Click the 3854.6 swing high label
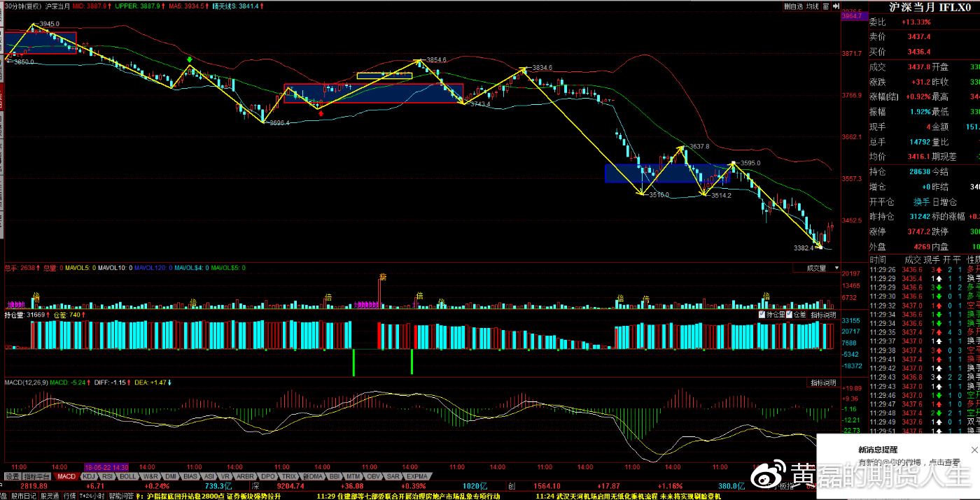Viewport: 980px width, 500px height. point(436,60)
